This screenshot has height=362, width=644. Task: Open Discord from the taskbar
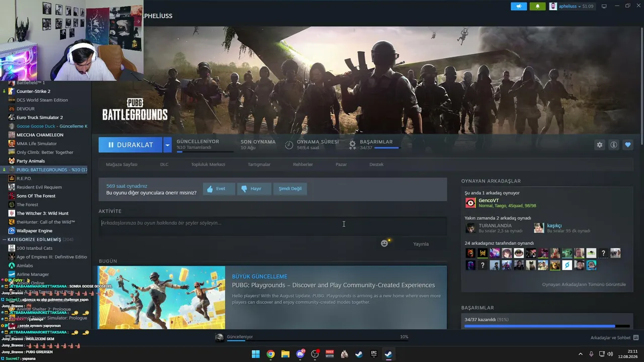pos(300,354)
